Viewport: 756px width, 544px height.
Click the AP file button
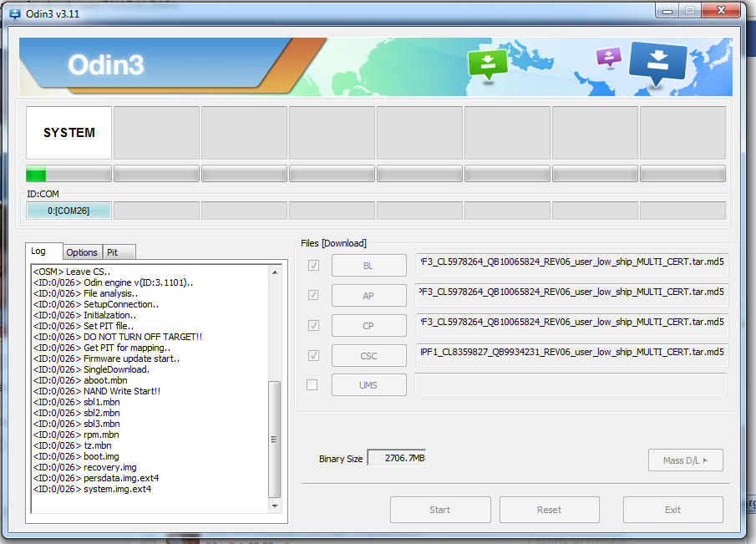[x=369, y=296]
